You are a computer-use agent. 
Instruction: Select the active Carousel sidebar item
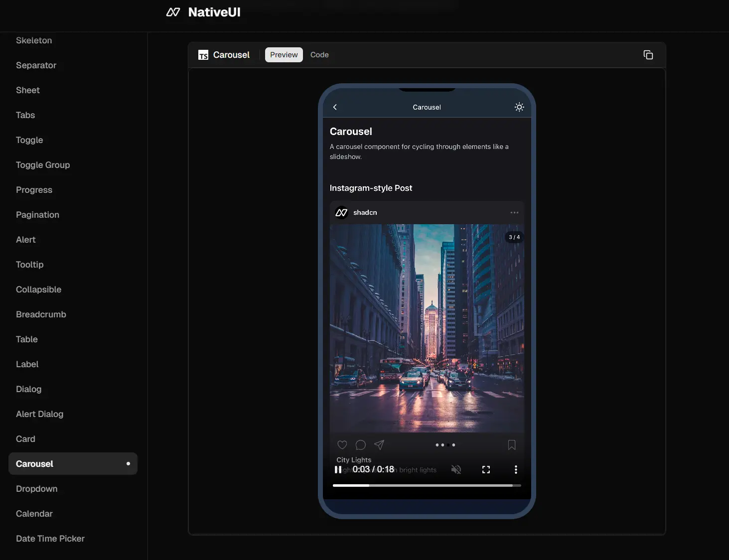pos(73,464)
